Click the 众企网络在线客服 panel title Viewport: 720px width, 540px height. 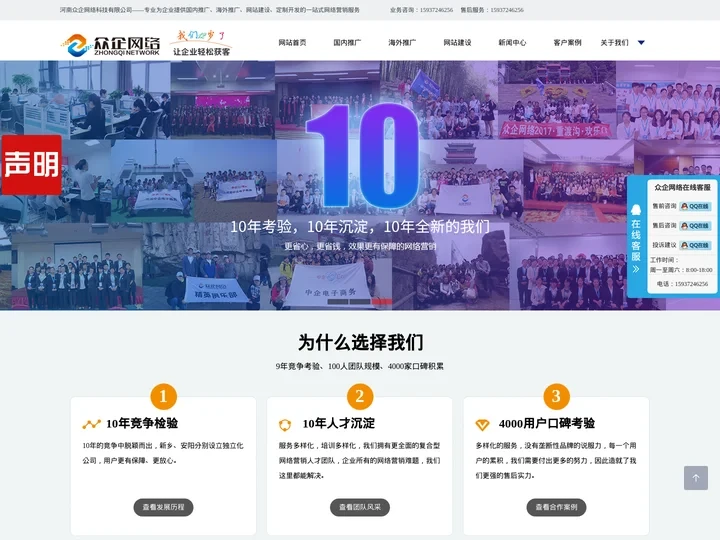click(x=682, y=187)
